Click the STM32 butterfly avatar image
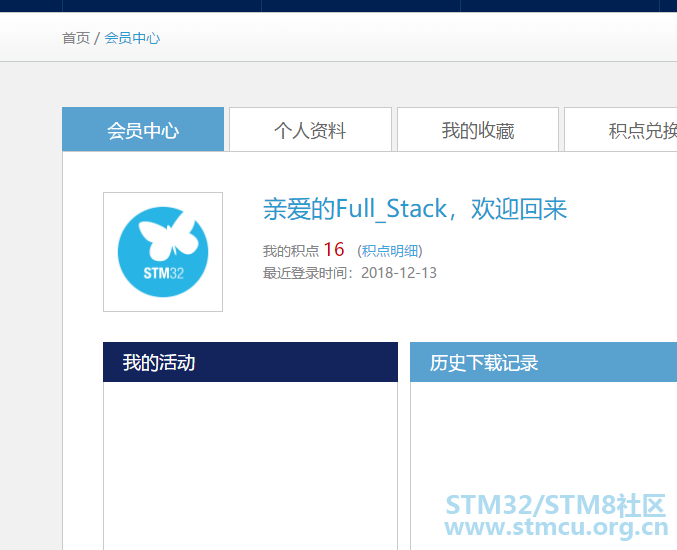This screenshot has width=677, height=550. tap(163, 252)
